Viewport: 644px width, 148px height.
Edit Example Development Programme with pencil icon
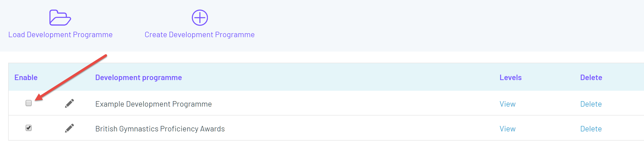[69, 103]
